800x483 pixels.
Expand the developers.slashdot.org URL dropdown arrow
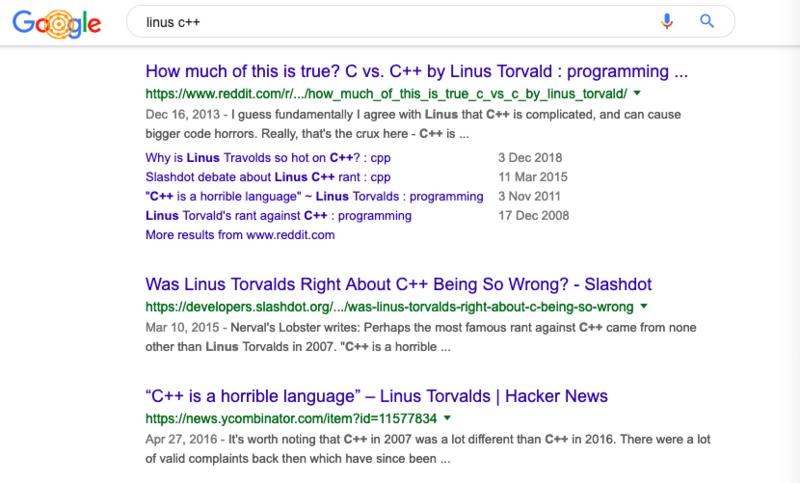[x=644, y=307]
